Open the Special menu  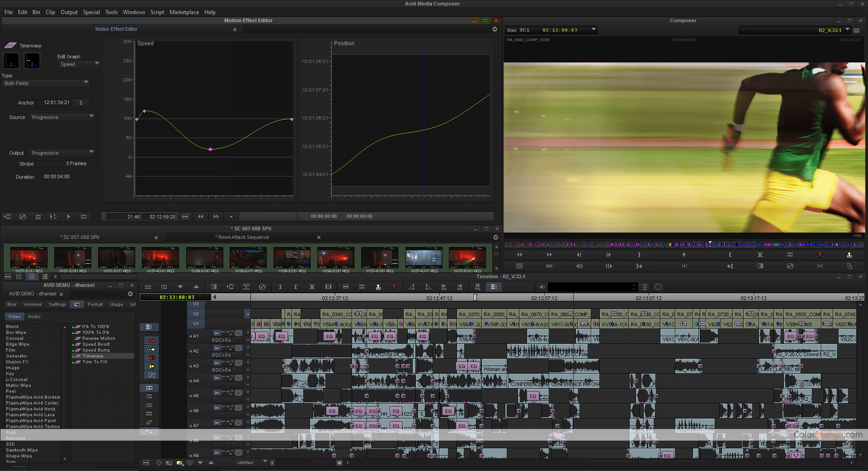point(91,12)
